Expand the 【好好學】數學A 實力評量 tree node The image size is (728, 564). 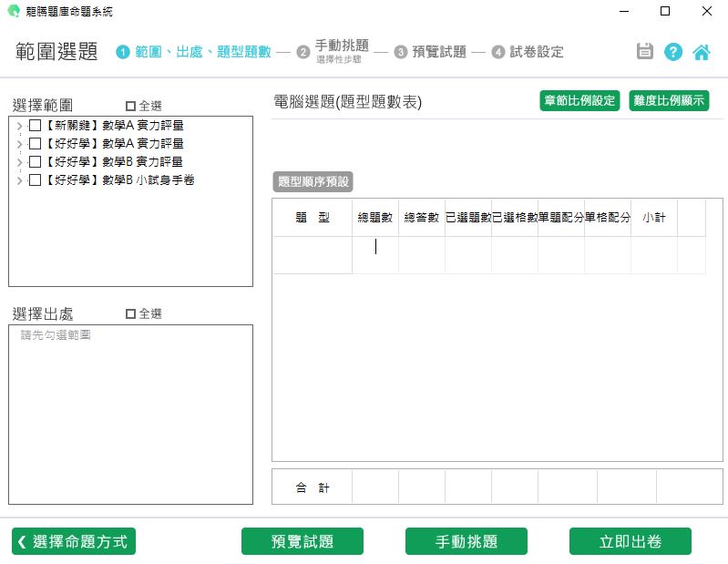click(x=20, y=144)
